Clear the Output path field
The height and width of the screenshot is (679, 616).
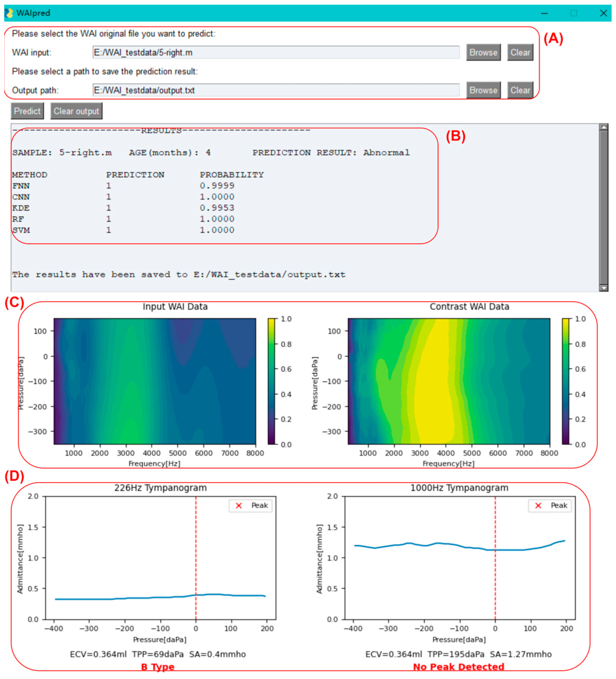coord(520,90)
